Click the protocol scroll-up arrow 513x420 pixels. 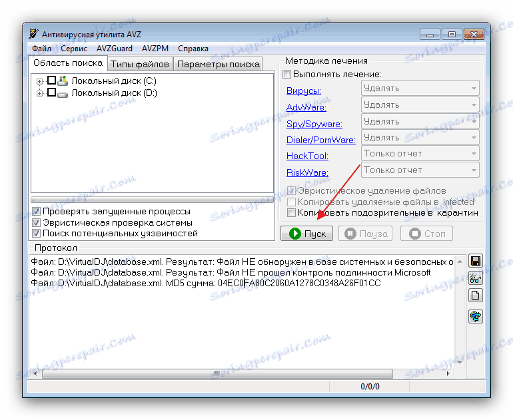(460, 262)
